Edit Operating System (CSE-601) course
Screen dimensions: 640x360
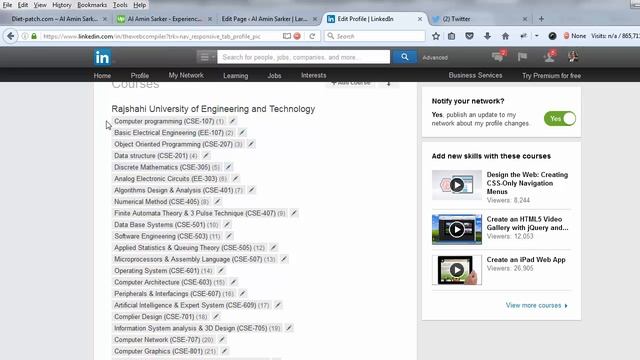pos(221,270)
